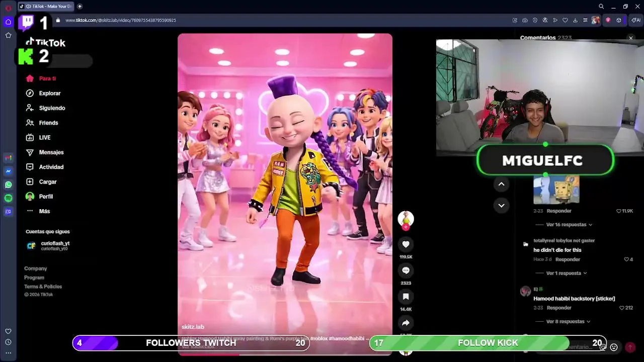Open WhatsApp in the browser sidebar

pyautogui.click(x=8, y=185)
